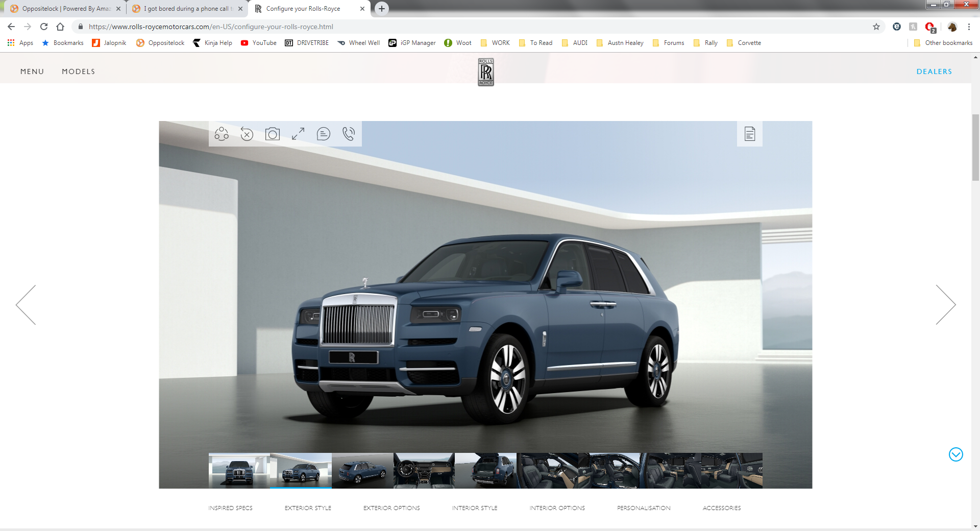Expand the Corvette bookmarks folder

tap(744, 43)
